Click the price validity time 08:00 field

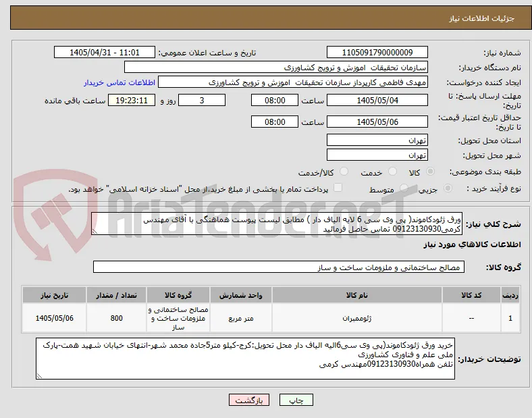275,122
